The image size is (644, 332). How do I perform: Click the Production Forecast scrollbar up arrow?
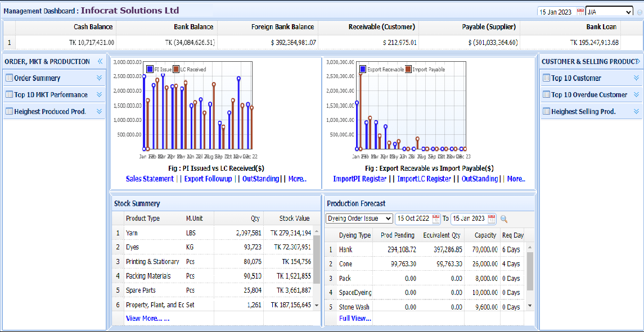[529, 247]
